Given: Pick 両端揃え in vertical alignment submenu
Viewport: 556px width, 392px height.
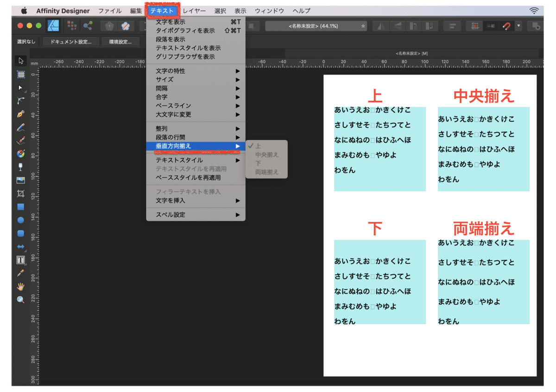Looking at the screenshot, I should 266,172.
